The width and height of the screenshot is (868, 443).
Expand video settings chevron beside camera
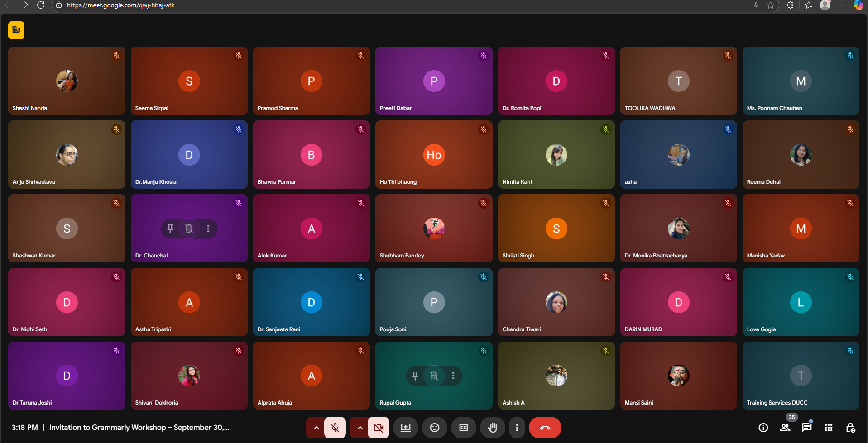[x=360, y=428]
